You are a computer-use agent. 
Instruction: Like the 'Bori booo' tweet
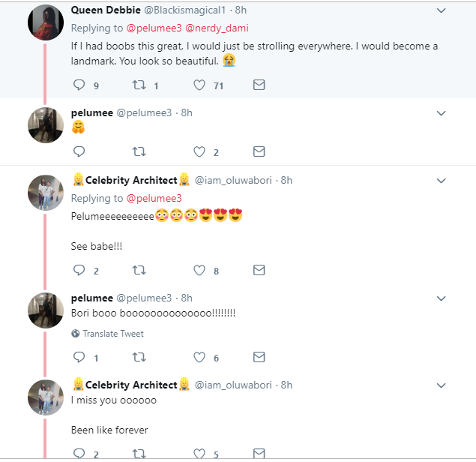click(199, 358)
